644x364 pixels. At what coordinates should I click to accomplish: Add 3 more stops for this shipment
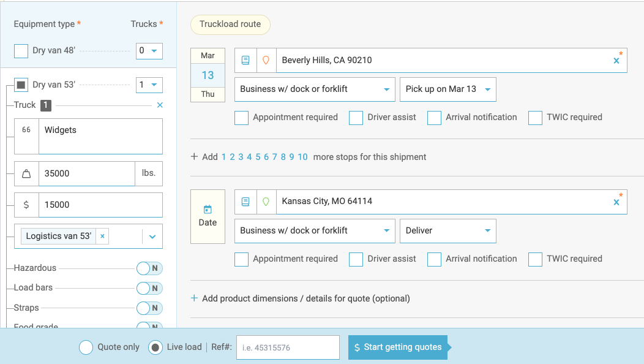(241, 157)
